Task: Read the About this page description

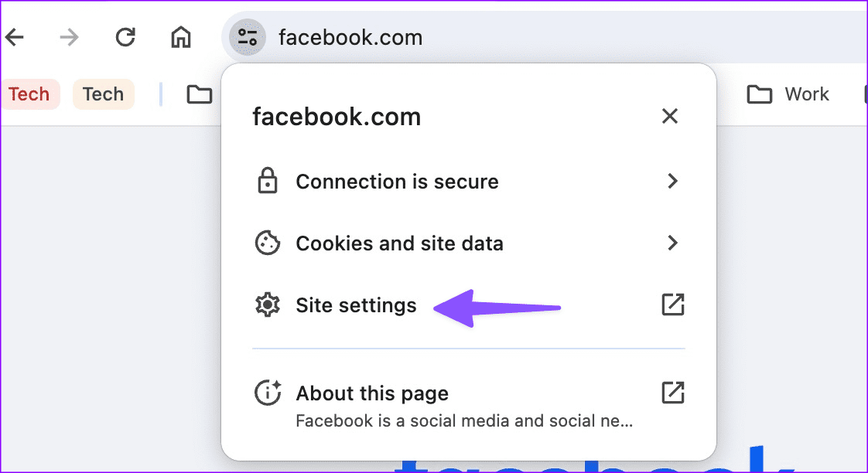Action: (x=463, y=420)
